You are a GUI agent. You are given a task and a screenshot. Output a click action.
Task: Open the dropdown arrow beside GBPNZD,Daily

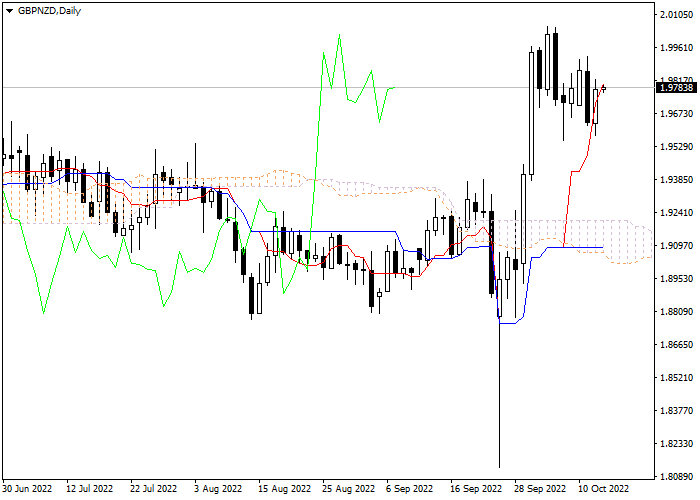(9, 9)
